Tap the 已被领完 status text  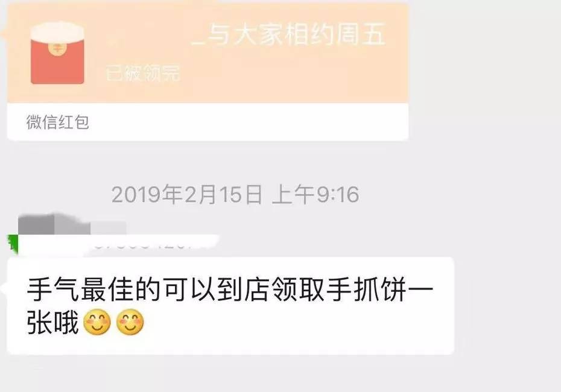[x=143, y=73]
